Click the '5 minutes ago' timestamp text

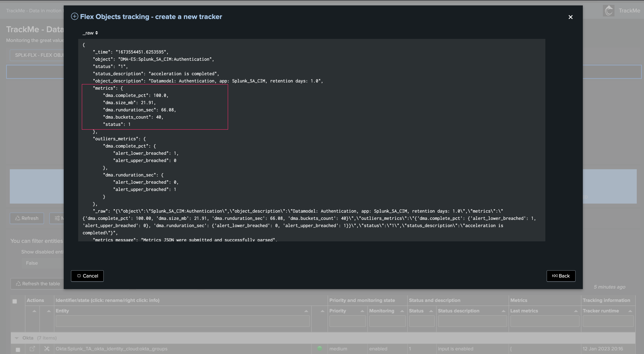pos(609,287)
